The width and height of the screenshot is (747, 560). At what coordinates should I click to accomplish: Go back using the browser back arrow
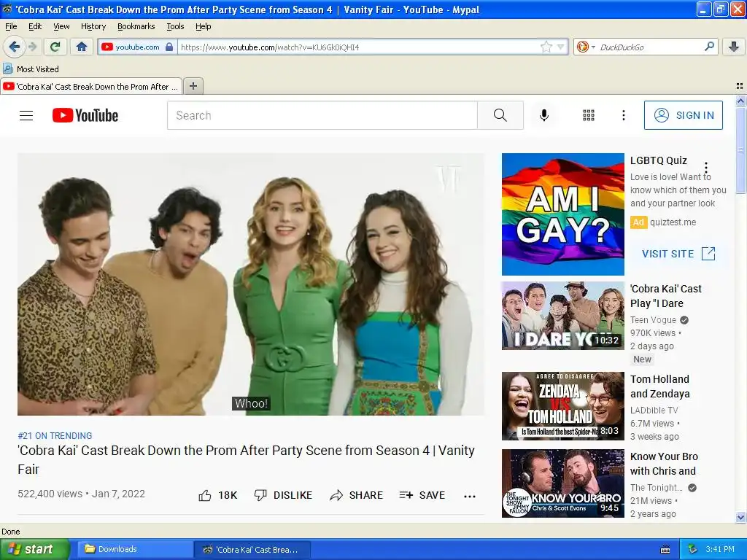15,47
